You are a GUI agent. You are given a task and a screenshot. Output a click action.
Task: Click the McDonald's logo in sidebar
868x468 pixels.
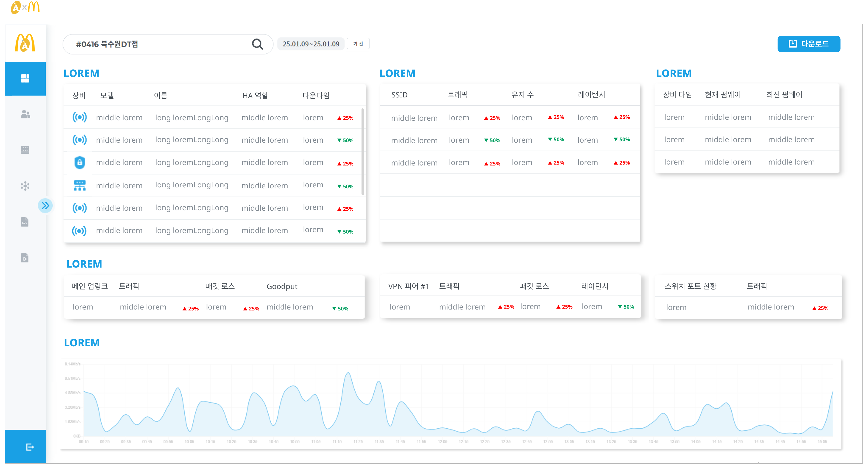(x=25, y=43)
